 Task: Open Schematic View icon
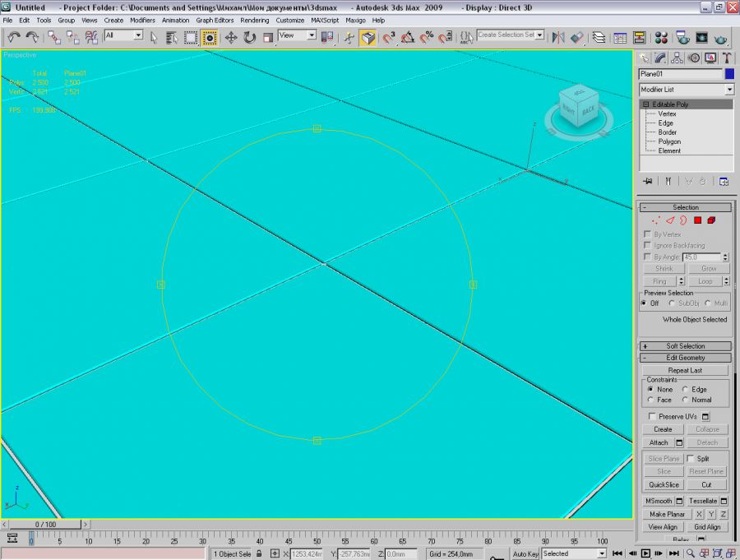[639, 37]
